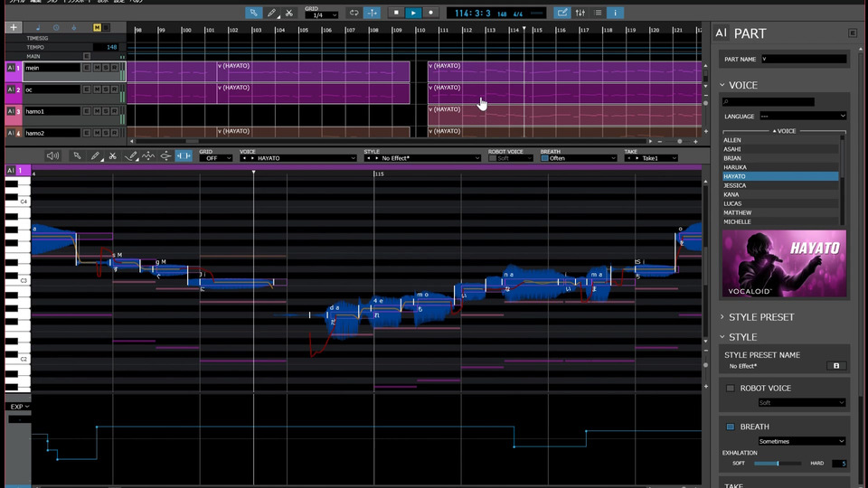
Task: Solo the hamo1 track
Action: point(106,111)
